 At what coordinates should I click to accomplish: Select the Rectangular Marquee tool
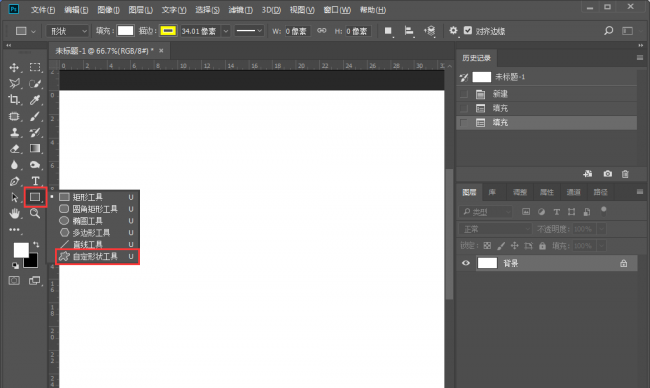[35, 68]
